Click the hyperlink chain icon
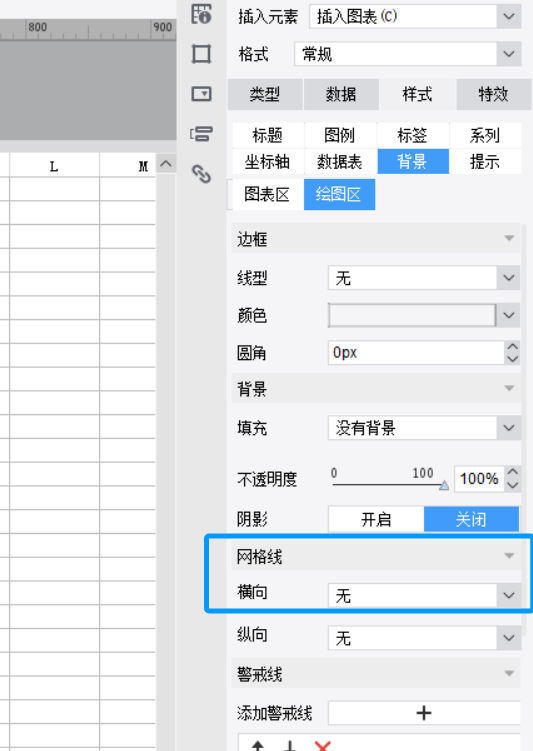This screenshot has width=533, height=751. click(201, 173)
